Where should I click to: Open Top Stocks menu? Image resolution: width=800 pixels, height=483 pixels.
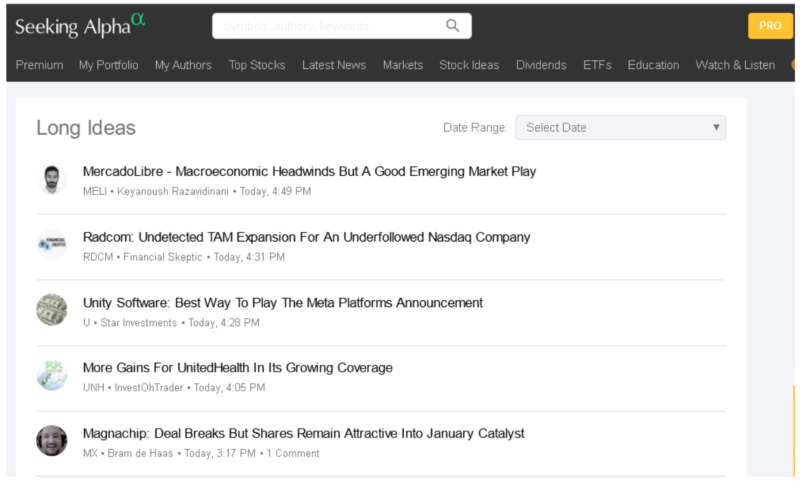point(257,65)
